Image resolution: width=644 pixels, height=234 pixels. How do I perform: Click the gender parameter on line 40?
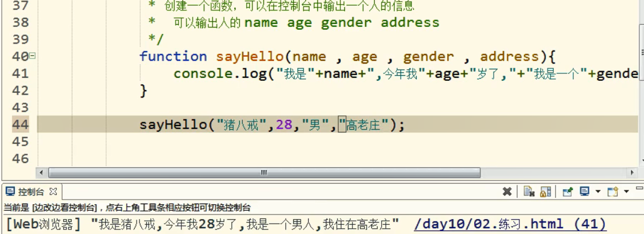(x=428, y=56)
